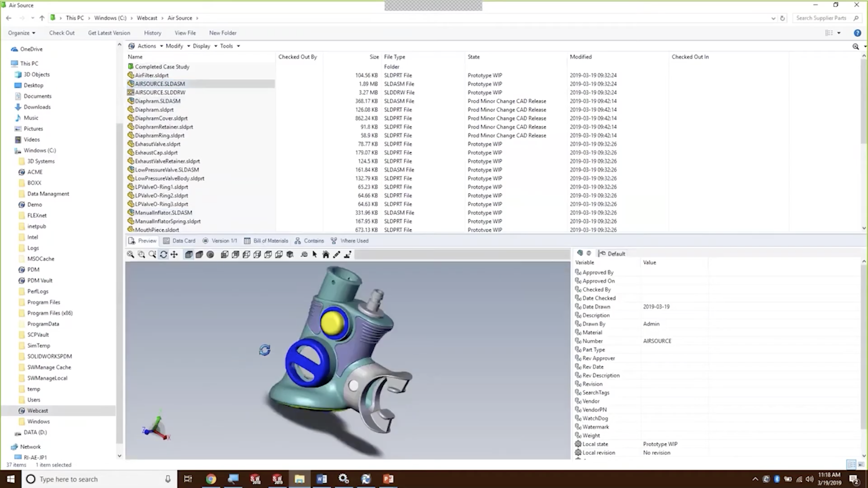This screenshot has height=488, width=868.
Task: Click the up-arrow parent folder icon
Action: click(x=42, y=18)
